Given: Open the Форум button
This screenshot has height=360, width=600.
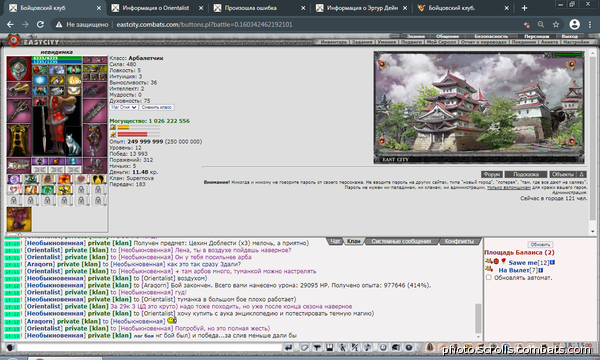Looking at the screenshot, I should pos(492,174).
